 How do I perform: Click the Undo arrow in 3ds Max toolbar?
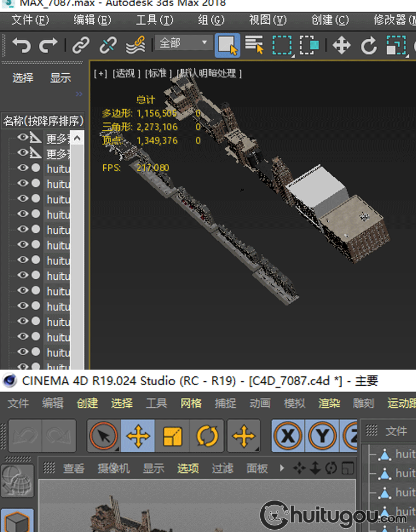coord(22,45)
